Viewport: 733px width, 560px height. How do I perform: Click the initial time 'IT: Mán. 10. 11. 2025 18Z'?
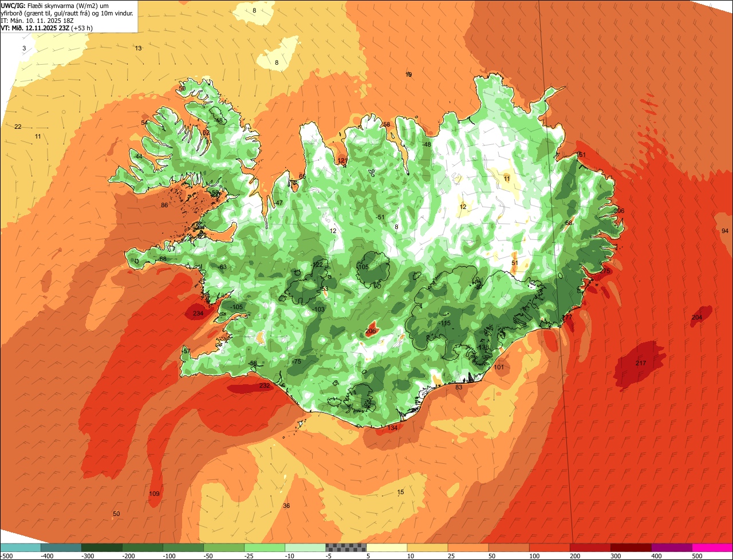pos(37,21)
